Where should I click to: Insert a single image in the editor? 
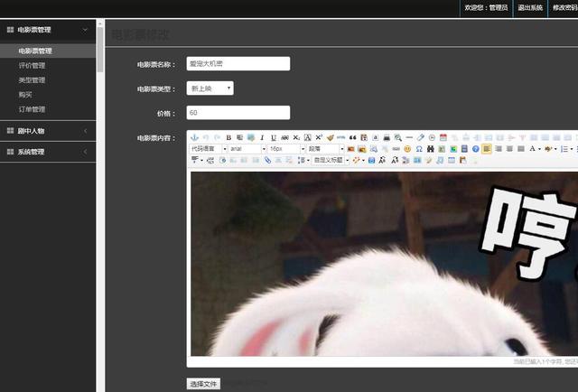350,149
